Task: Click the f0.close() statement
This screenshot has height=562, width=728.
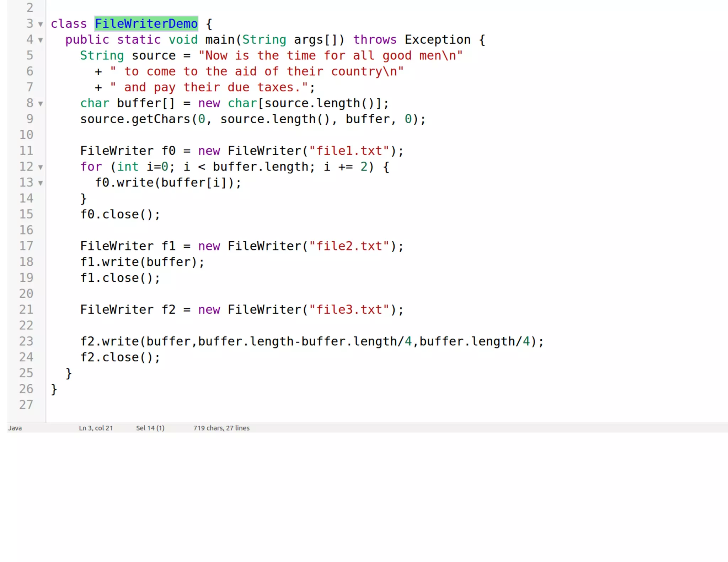Action: [120, 214]
